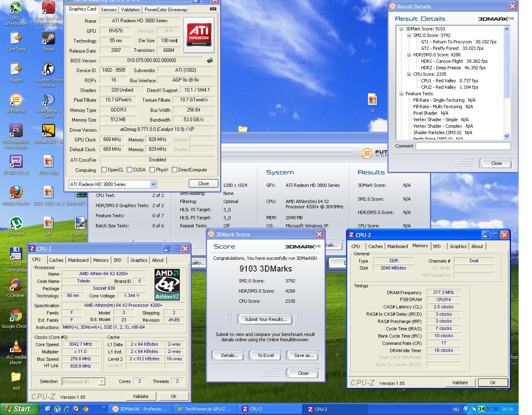Click the folder icon behind GPU-Z window
532x415 pixels.
coord(243,129)
